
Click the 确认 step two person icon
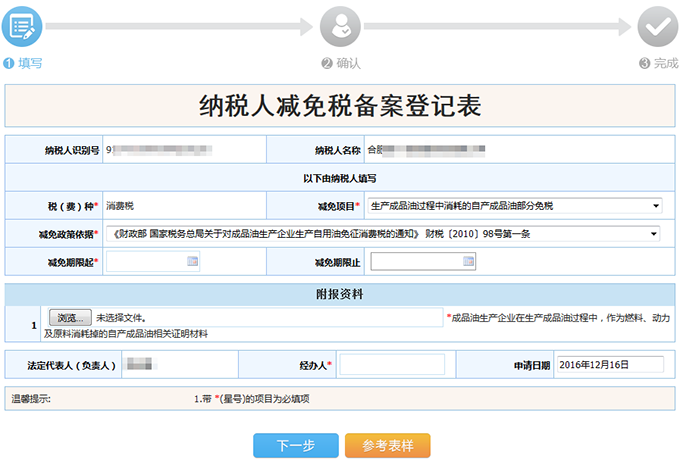(x=339, y=26)
